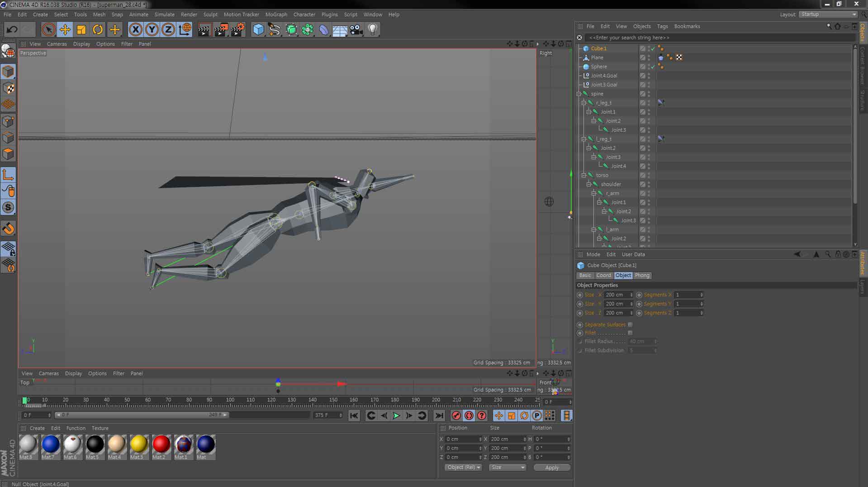The image size is (868, 487).
Task: Activate the Rotate tool
Action: (x=98, y=30)
